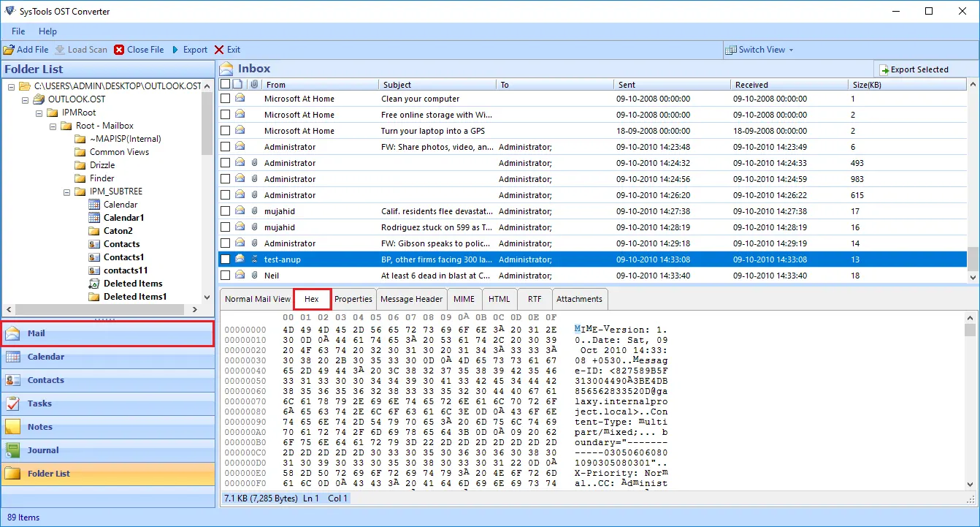Screen dimensions: 980x527
Task: Click the Export Selected button
Action: (914, 69)
